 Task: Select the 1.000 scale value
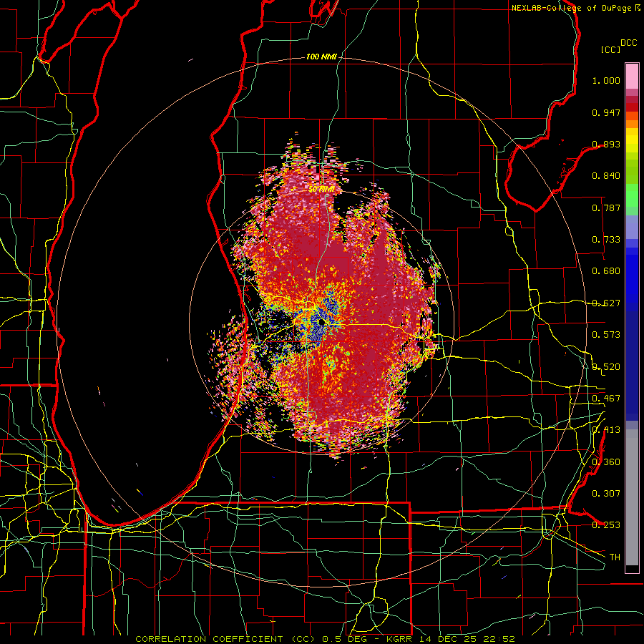[606, 80]
